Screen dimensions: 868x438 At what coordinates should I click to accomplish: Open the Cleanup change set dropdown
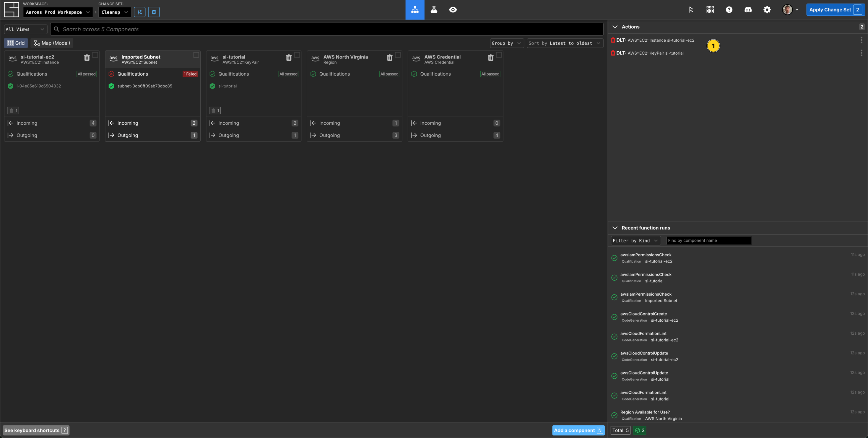click(x=115, y=12)
